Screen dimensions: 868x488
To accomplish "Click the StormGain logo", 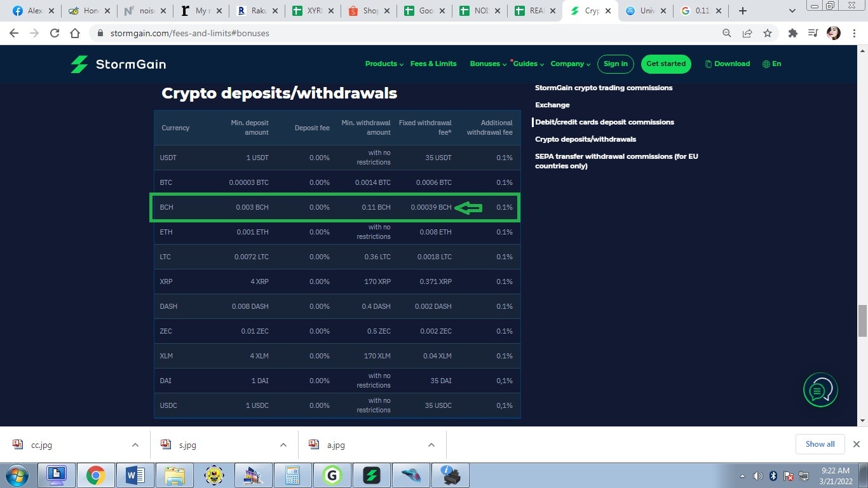I will tap(118, 64).
